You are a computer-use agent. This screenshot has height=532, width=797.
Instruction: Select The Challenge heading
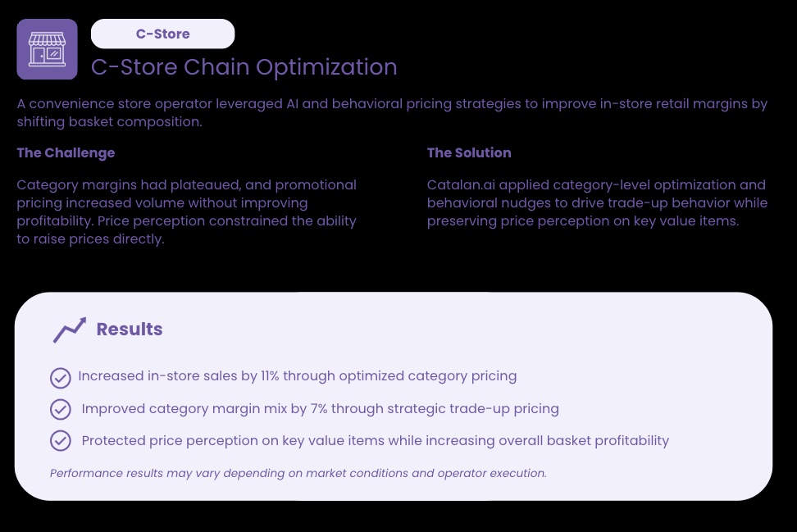[66, 152]
